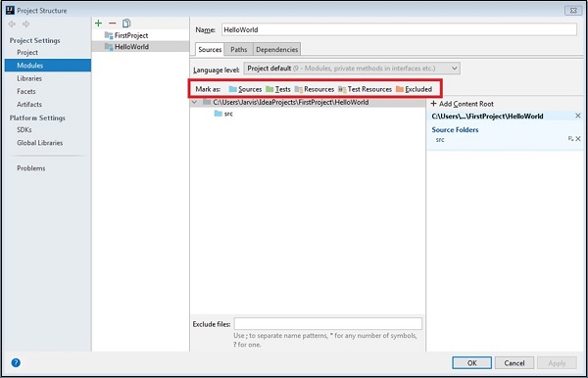Screen dimensions: 588x378
Task: Select the content root path row
Action: point(308,102)
